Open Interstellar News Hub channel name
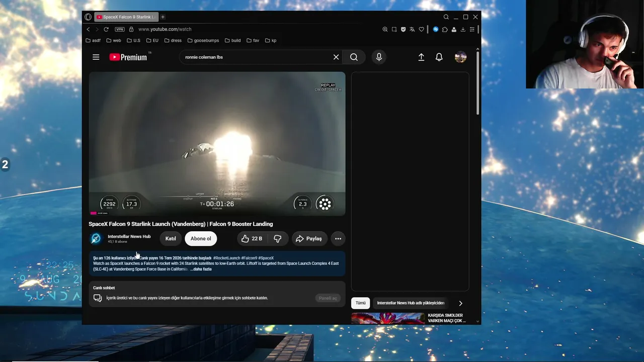 pos(129,236)
